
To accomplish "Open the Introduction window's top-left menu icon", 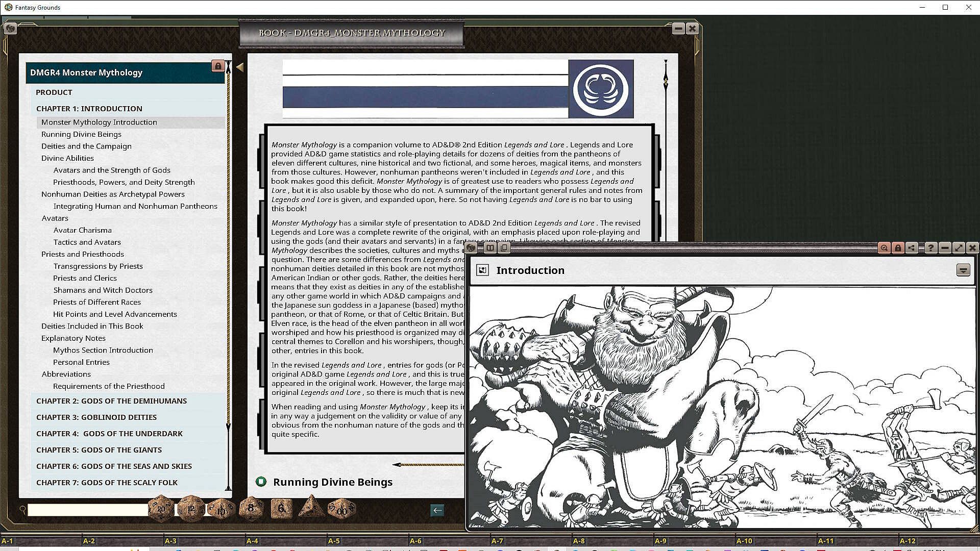I will (x=471, y=248).
